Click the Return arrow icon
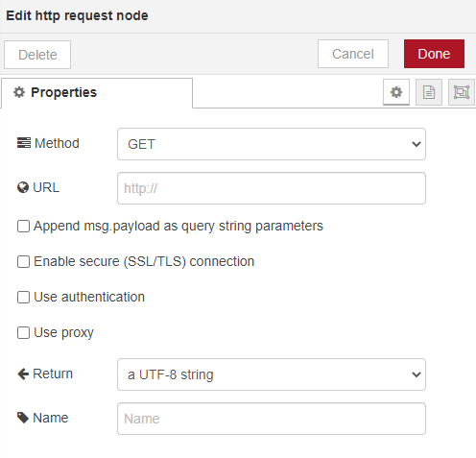Screen dimensions: 476x458 tap(23, 374)
